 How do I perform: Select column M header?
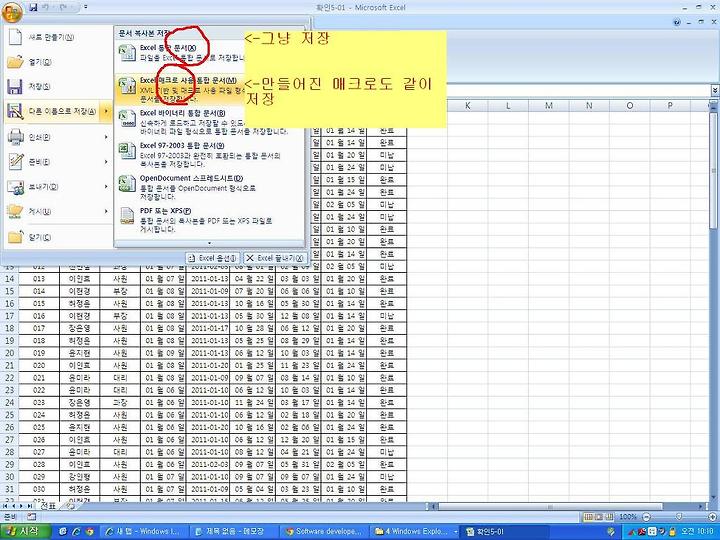[548, 106]
